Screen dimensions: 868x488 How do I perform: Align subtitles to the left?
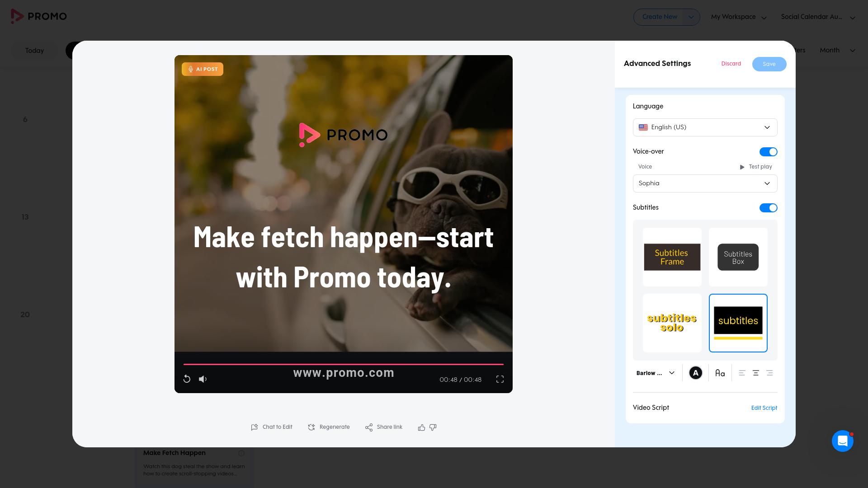tap(742, 373)
